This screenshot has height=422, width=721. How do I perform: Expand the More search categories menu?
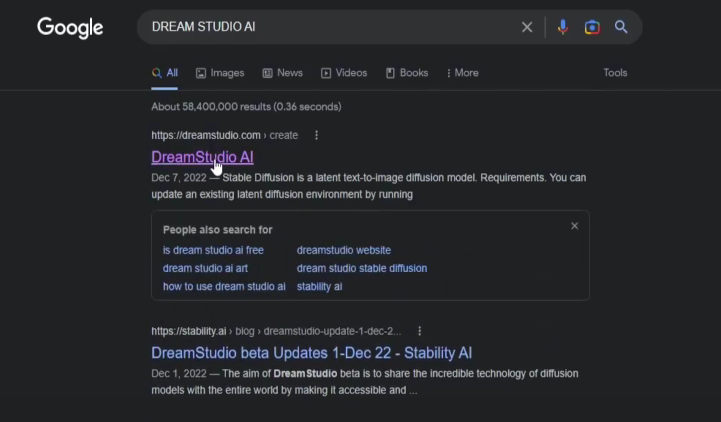point(463,73)
